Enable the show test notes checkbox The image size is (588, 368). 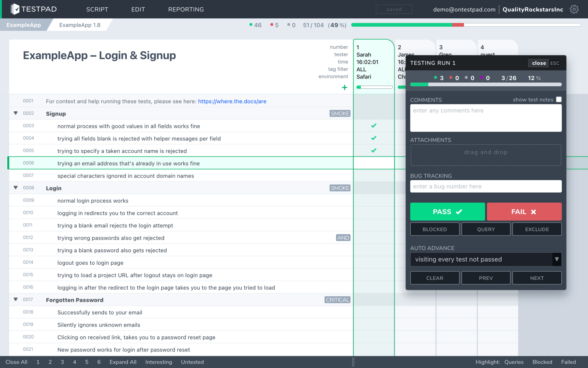[559, 99]
